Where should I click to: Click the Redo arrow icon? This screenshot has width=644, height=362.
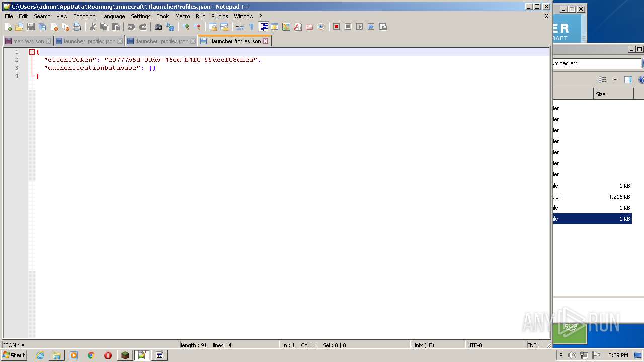(x=143, y=27)
